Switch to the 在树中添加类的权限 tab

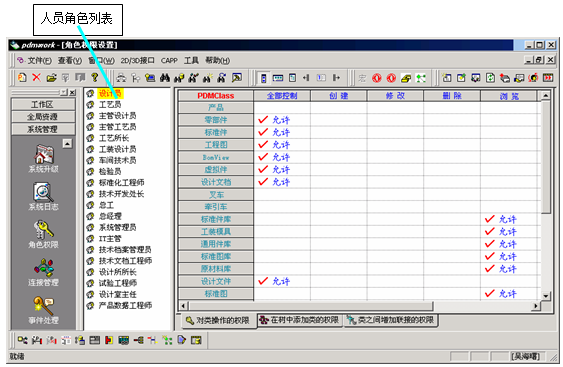coord(299,320)
